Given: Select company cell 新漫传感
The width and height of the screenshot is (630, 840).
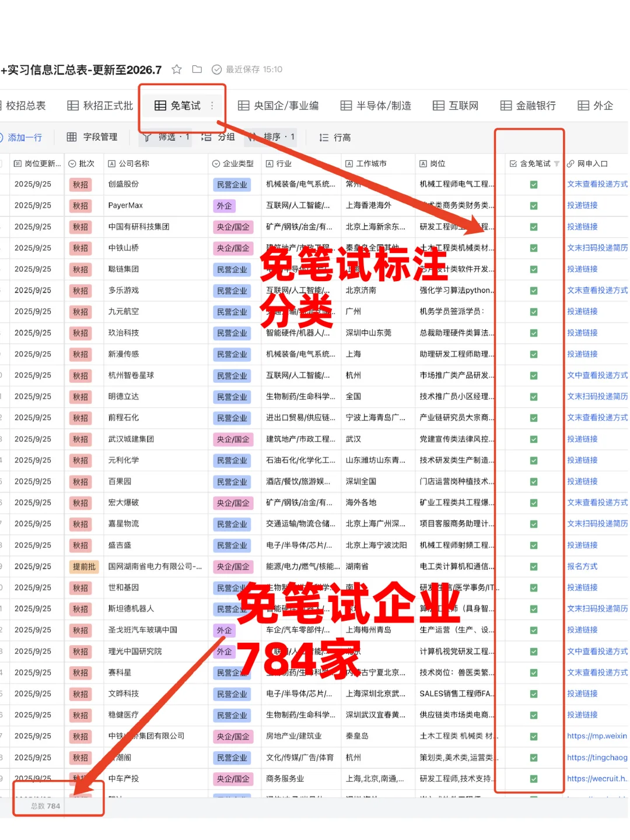Looking at the screenshot, I should 156,354.
